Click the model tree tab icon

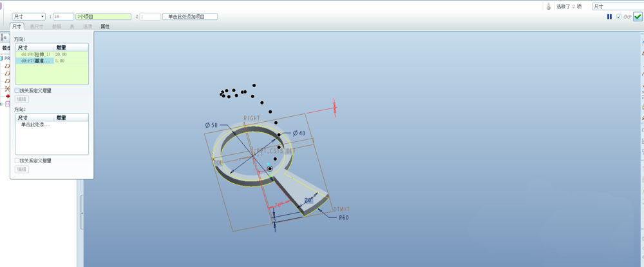tap(3, 37)
